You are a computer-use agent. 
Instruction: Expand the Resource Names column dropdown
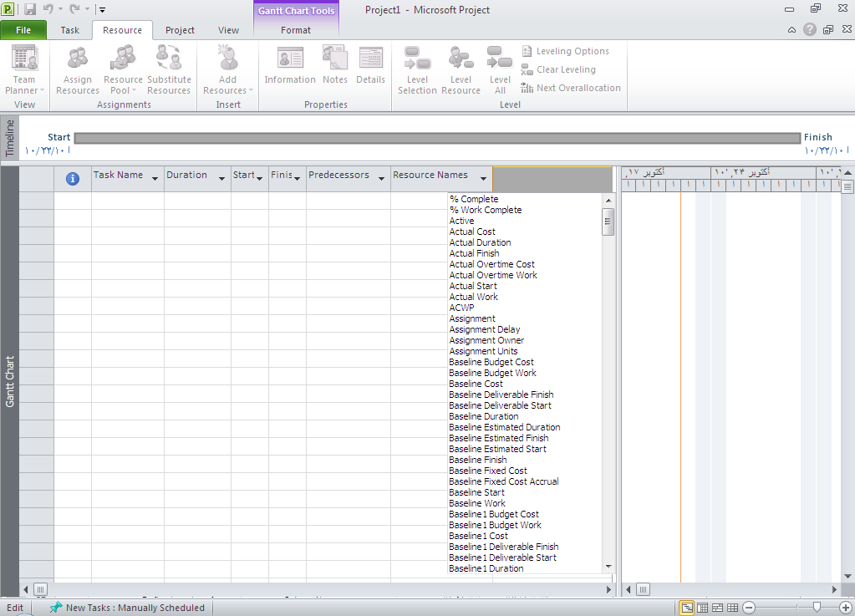click(x=483, y=178)
